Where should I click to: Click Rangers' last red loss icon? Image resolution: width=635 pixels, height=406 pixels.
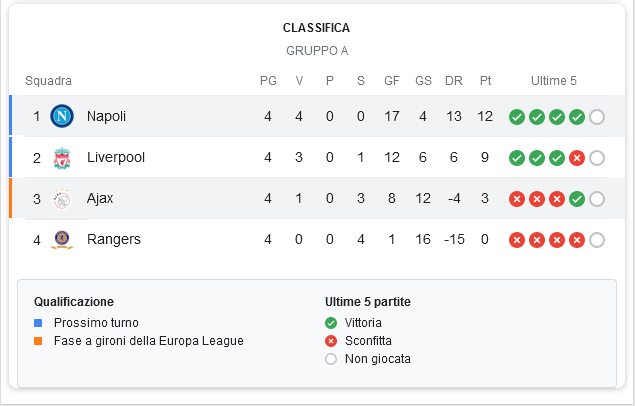577,240
